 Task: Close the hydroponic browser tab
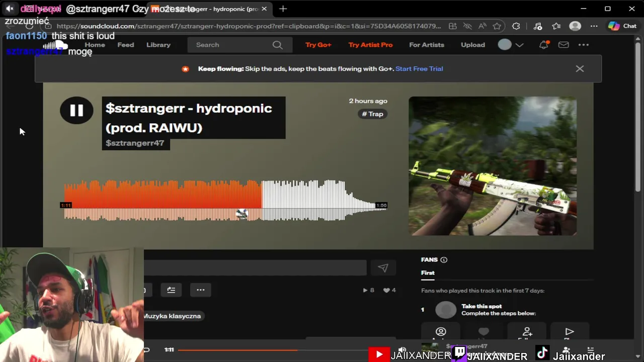(264, 9)
